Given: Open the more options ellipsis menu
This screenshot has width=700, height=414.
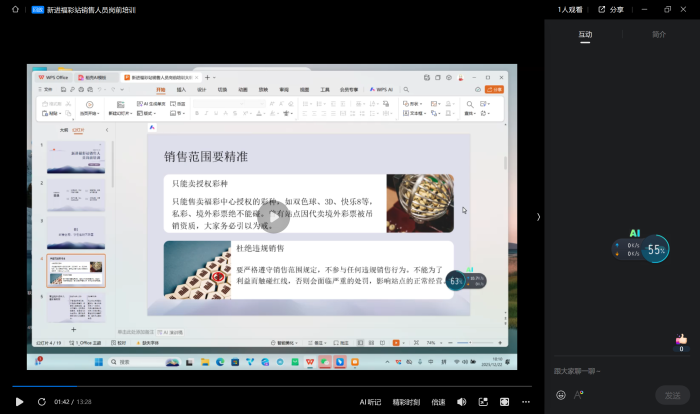Looking at the screenshot, I should point(526,402).
